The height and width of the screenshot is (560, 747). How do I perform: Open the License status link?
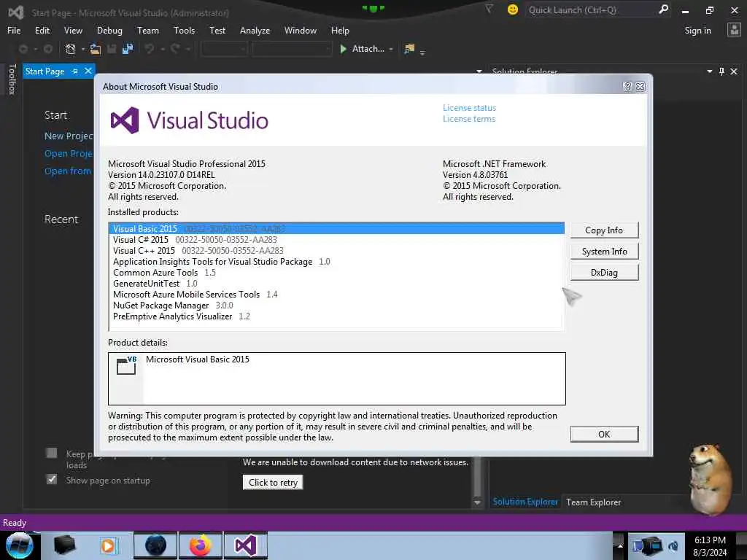tap(469, 108)
